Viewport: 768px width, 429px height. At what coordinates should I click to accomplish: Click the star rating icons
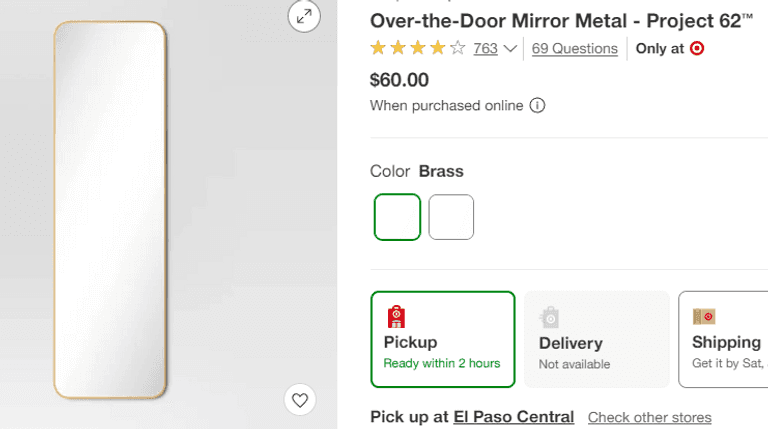click(x=417, y=48)
